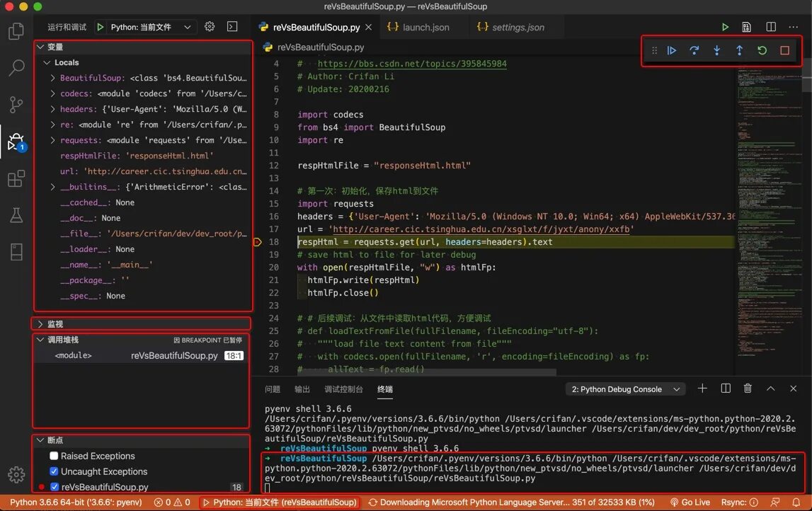Open the editor More Actions menu
Screen dimensions: 812x511
(794, 27)
